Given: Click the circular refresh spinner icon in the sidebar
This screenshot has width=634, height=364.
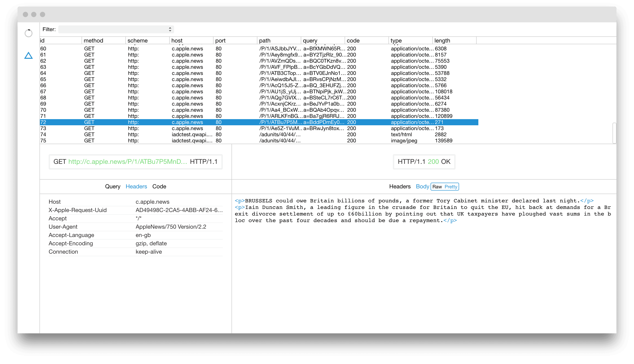Looking at the screenshot, I should coord(28,33).
